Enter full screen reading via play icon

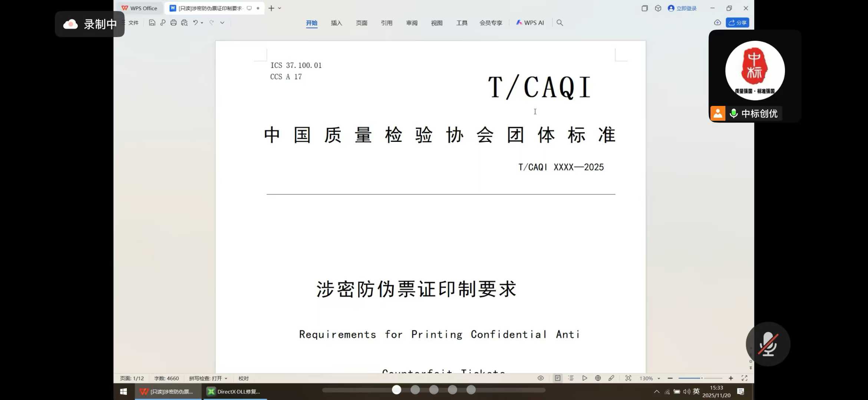pos(584,378)
